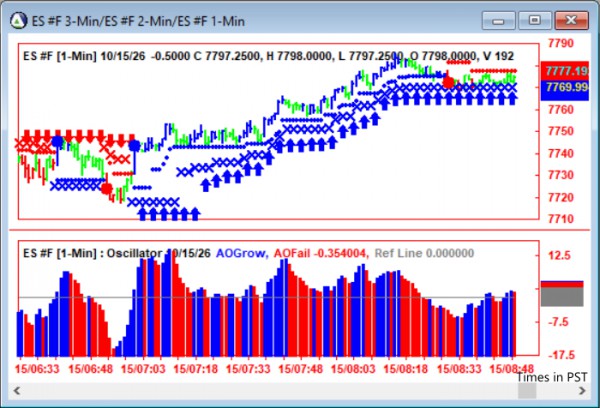Click the 7760 price axis label
Viewport: 600px width, 408px height.
coord(561,110)
